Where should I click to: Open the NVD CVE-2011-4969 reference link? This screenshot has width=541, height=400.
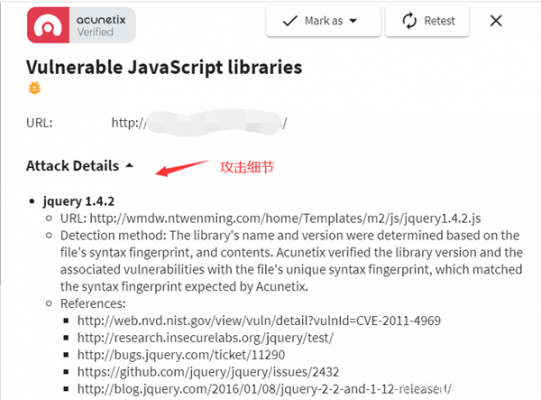click(x=259, y=321)
